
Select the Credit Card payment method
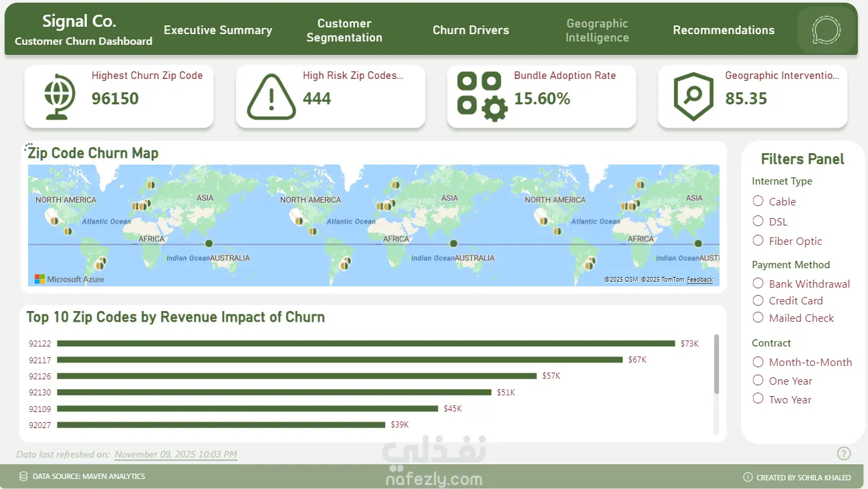[x=758, y=301]
